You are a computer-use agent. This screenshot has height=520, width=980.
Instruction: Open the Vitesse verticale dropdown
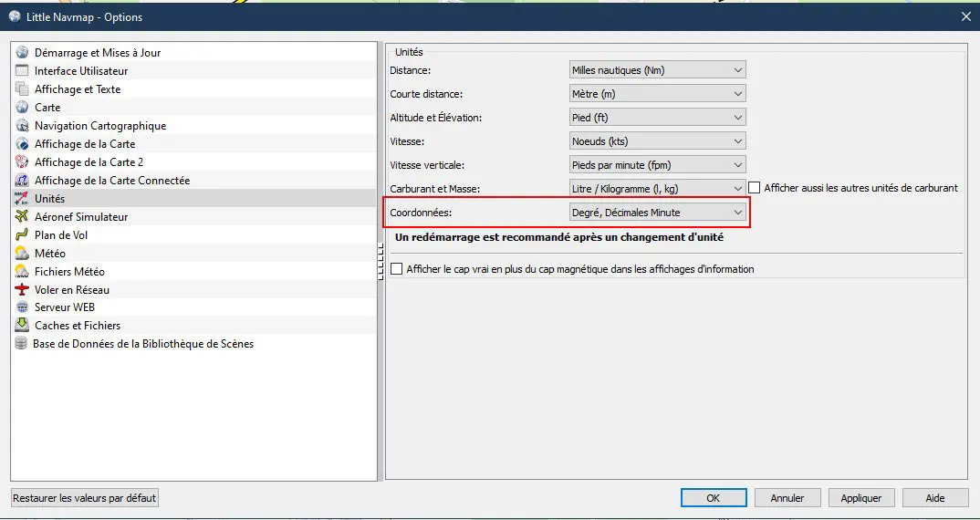click(x=658, y=165)
